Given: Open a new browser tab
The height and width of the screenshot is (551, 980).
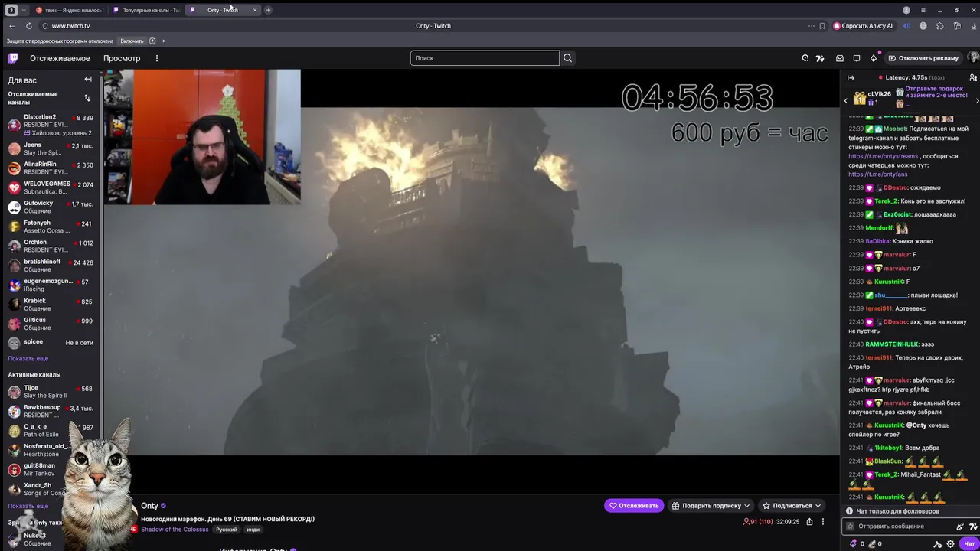Looking at the screenshot, I should (x=268, y=10).
